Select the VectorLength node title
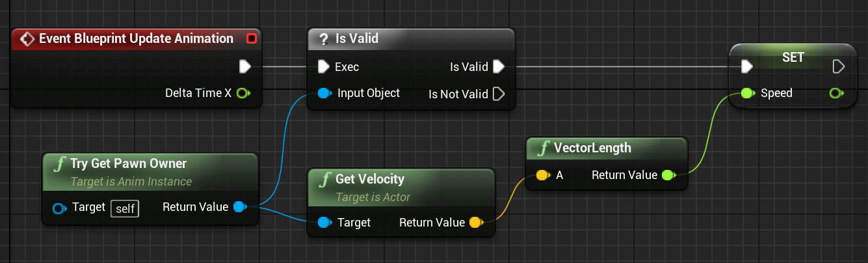The height and width of the screenshot is (263, 868). pos(592,148)
